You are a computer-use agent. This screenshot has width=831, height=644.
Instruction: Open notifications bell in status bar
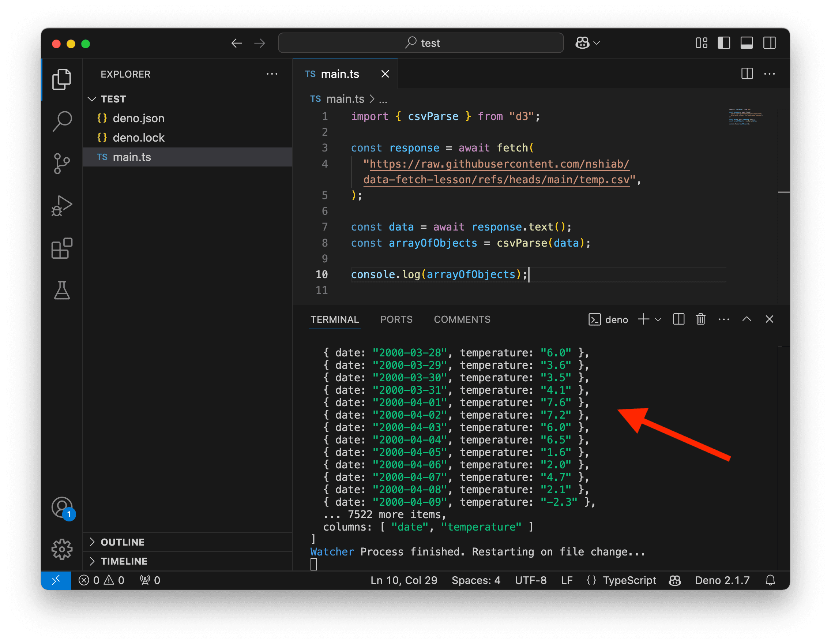pos(771,580)
